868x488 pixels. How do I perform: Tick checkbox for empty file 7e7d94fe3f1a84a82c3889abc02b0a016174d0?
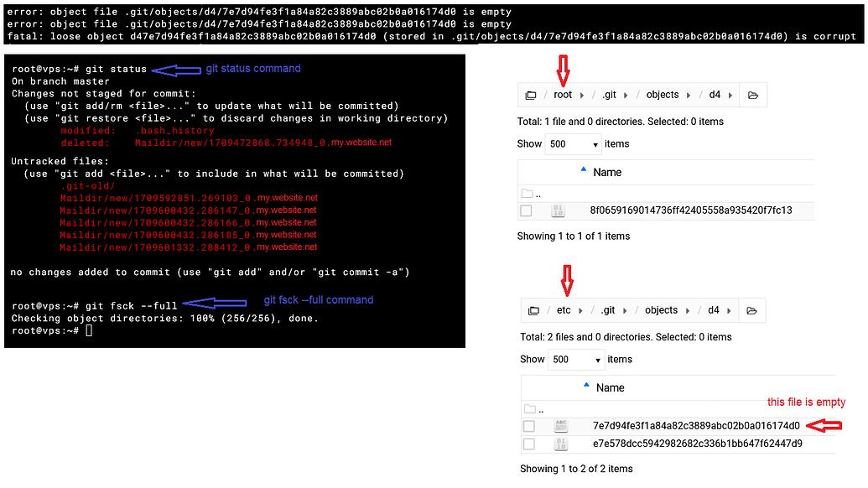coord(528,425)
